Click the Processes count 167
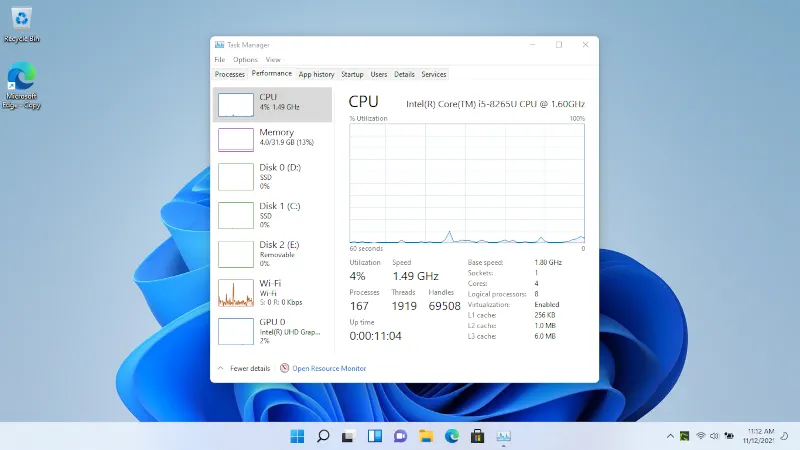The image size is (800, 450). click(359, 306)
